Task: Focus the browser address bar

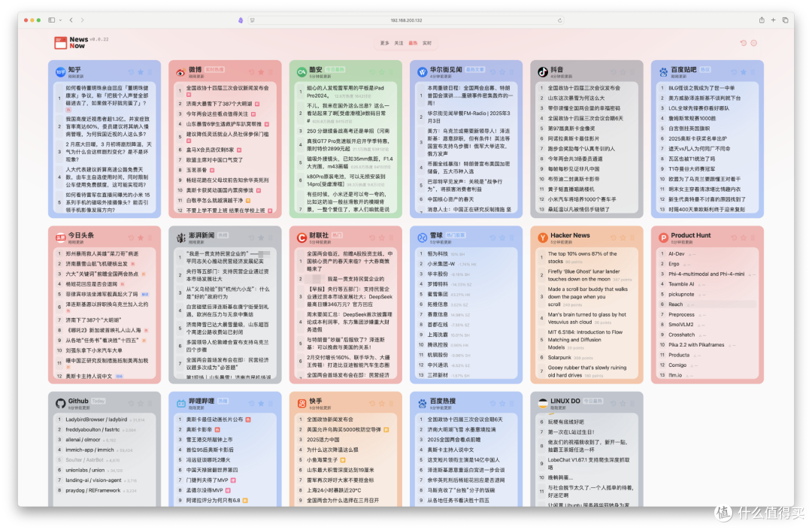Action: (x=406, y=20)
